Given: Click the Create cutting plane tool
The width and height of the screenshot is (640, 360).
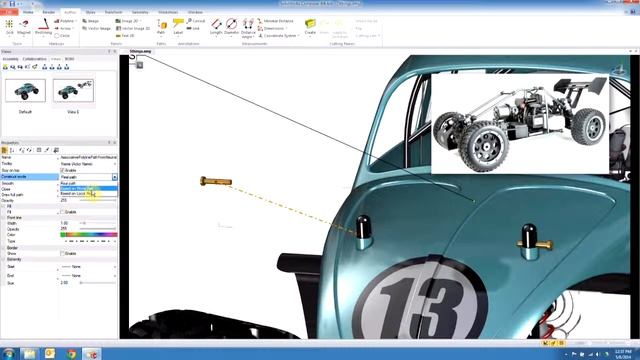Looking at the screenshot, I should pyautogui.click(x=310, y=27).
